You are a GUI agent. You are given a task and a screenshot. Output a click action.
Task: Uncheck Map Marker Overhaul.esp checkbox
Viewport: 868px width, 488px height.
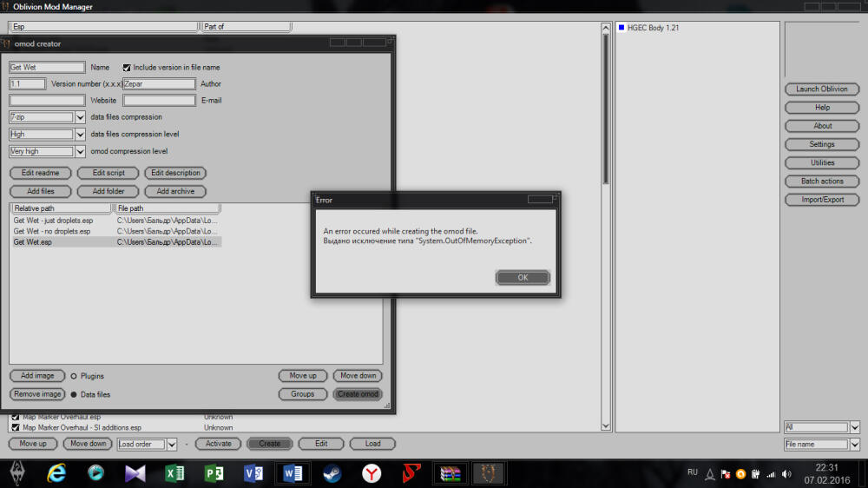tap(16, 417)
